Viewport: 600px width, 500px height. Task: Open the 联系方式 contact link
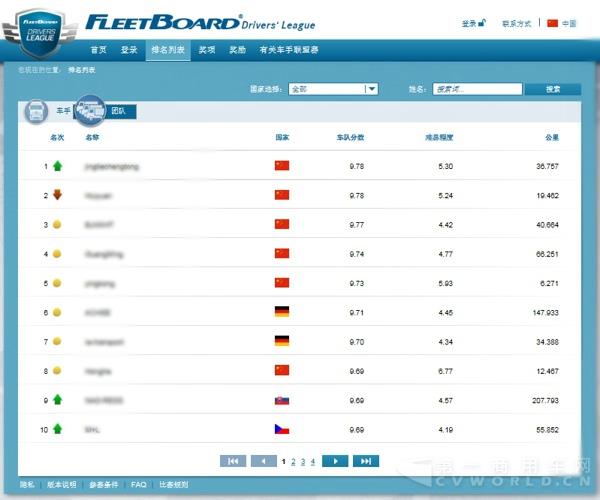[517, 24]
